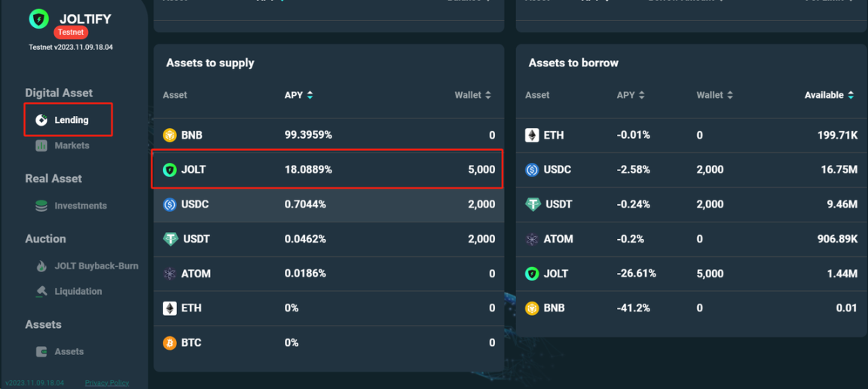Click the JOLT icon in borrow list
Screen dimensions: 868x389
532,274
